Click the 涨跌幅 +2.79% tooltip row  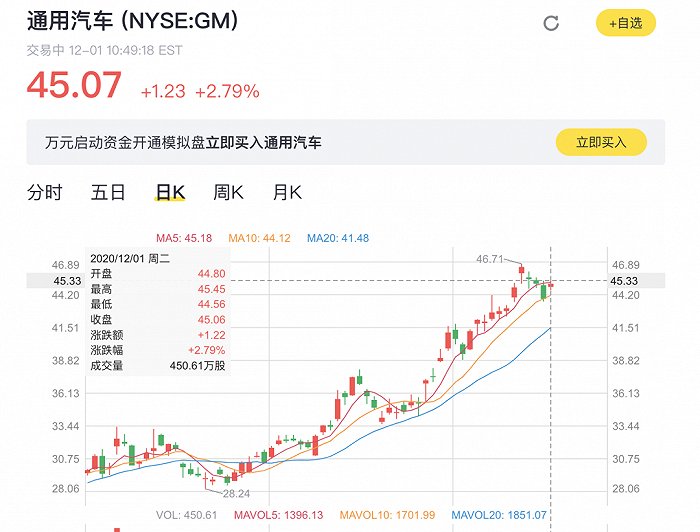coord(158,350)
